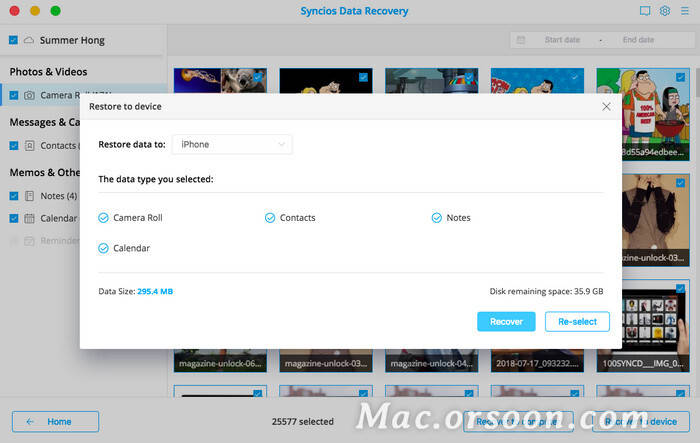Deselect the 100% American apron cartoon checkbox

[680, 77]
